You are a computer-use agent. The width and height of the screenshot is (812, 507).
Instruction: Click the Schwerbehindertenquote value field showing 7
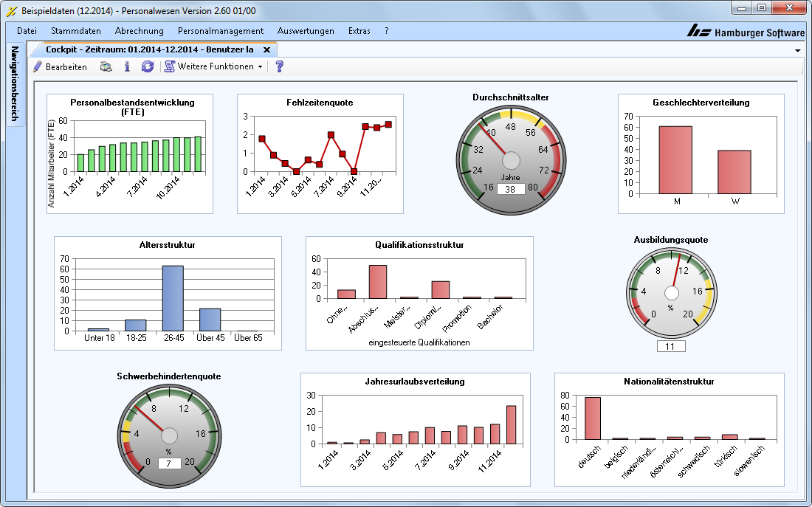(168, 463)
